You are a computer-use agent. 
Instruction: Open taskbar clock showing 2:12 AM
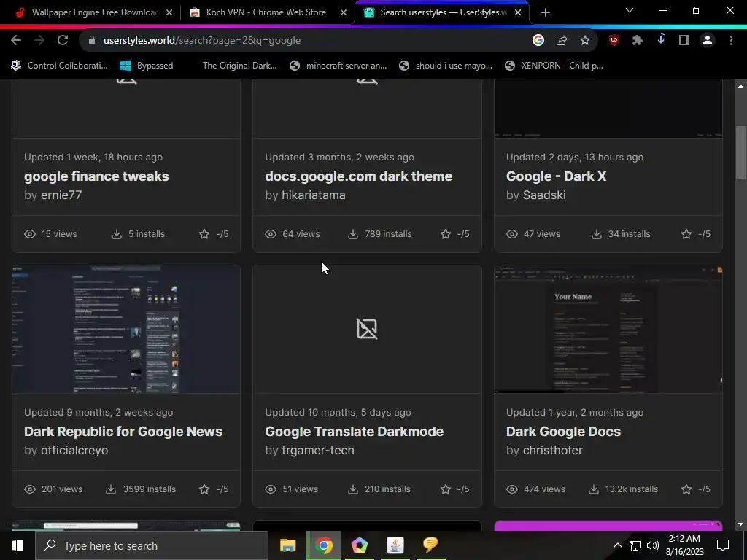[x=684, y=545]
